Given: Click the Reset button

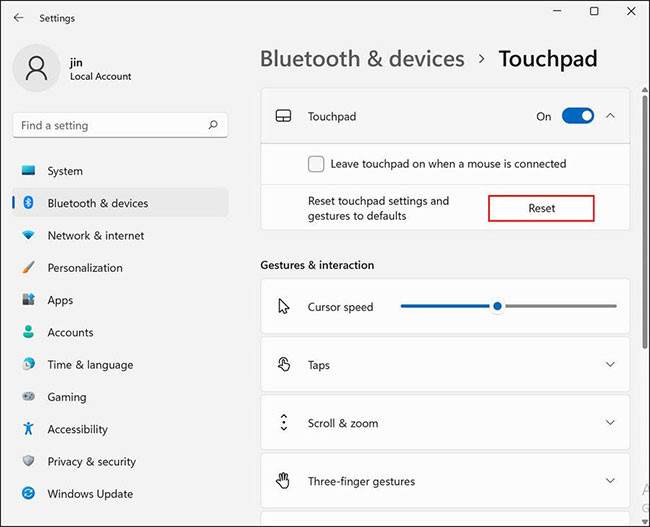Looking at the screenshot, I should (x=541, y=208).
